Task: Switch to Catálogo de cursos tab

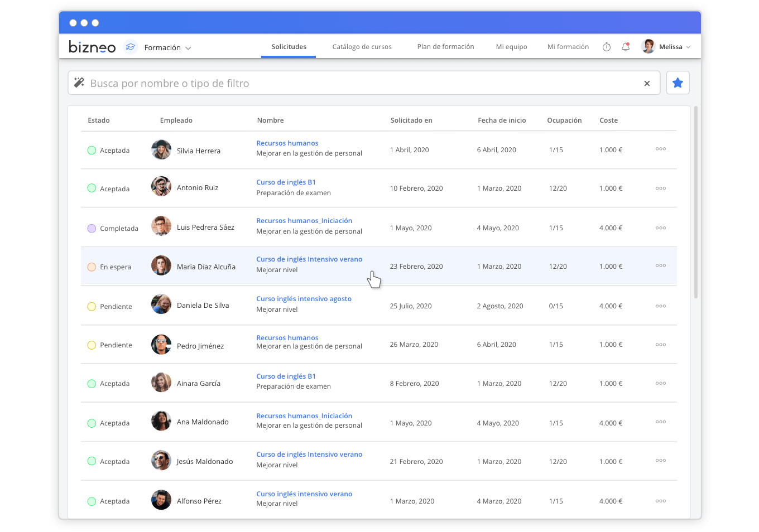Action: pos(362,47)
